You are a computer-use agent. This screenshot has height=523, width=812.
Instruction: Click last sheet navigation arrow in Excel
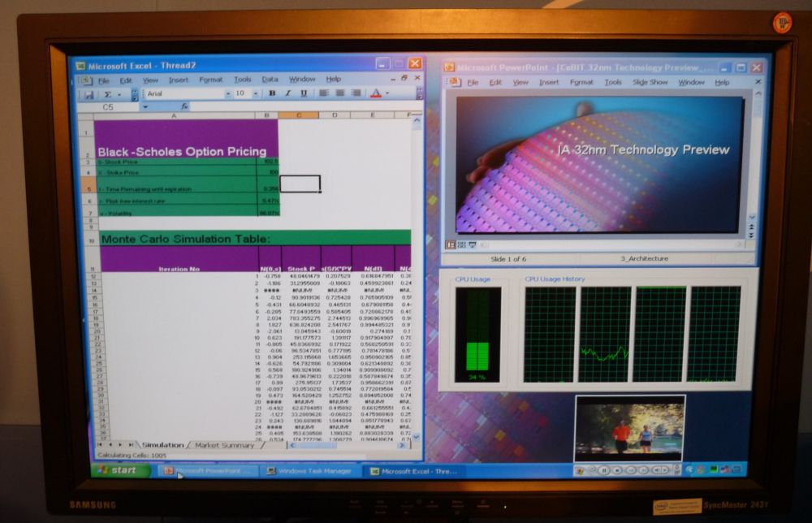coord(131,445)
